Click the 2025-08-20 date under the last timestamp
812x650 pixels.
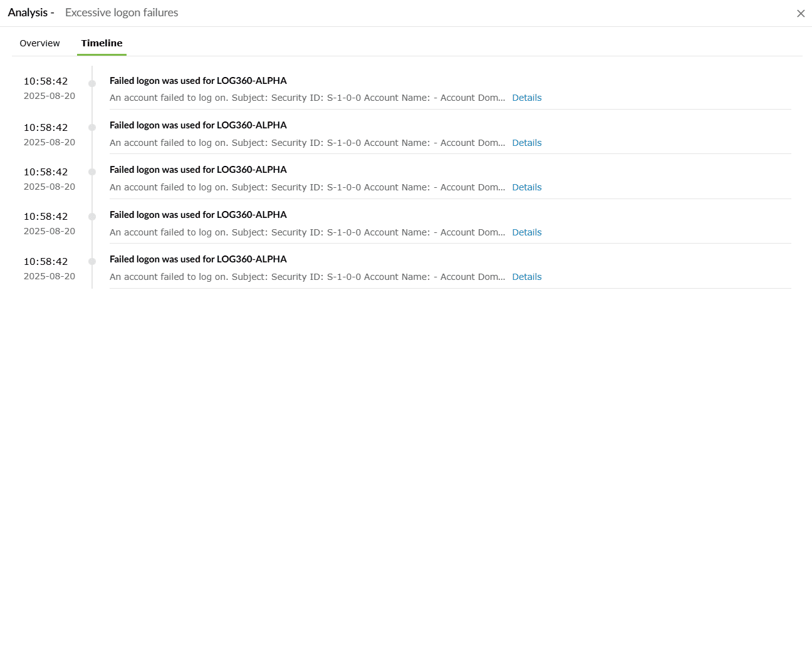(x=49, y=276)
